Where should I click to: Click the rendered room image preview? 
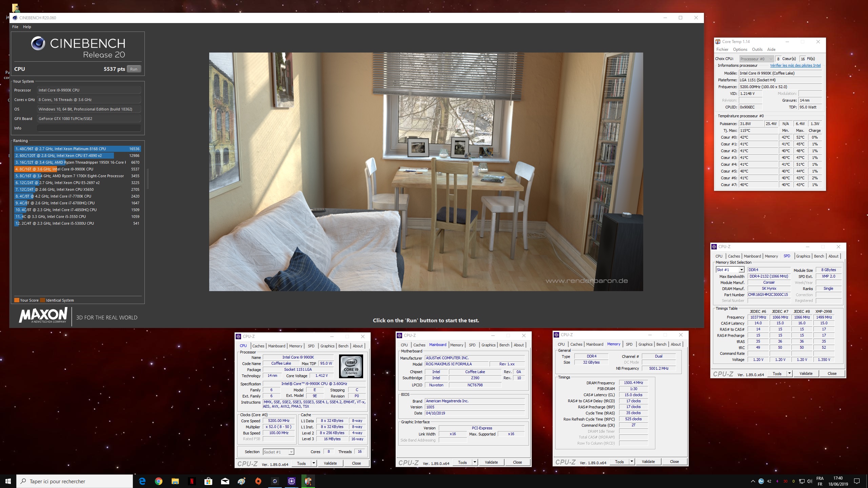tap(426, 171)
